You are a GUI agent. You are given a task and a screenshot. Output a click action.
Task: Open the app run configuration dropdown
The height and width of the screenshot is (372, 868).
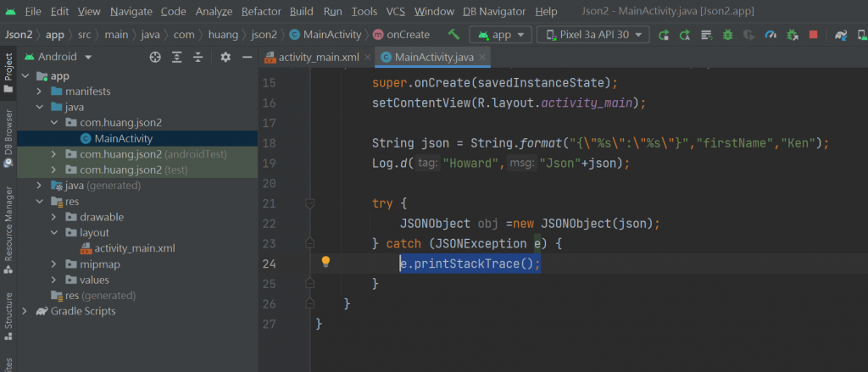[500, 35]
